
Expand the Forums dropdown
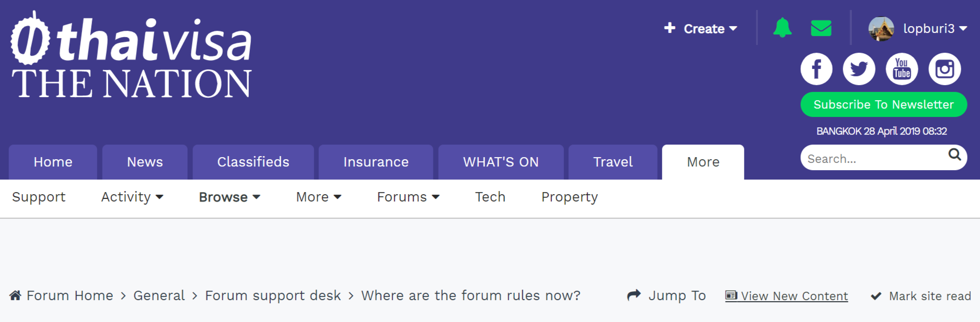click(x=408, y=197)
